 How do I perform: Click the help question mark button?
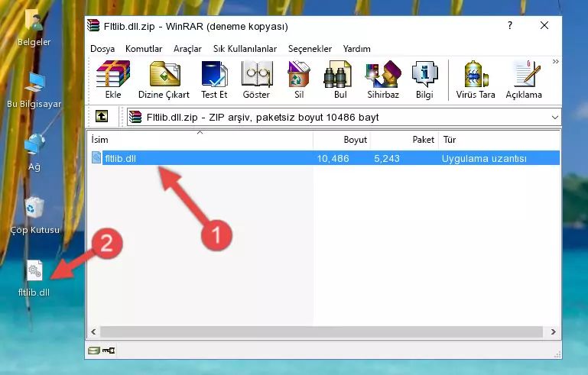click(x=509, y=25)
